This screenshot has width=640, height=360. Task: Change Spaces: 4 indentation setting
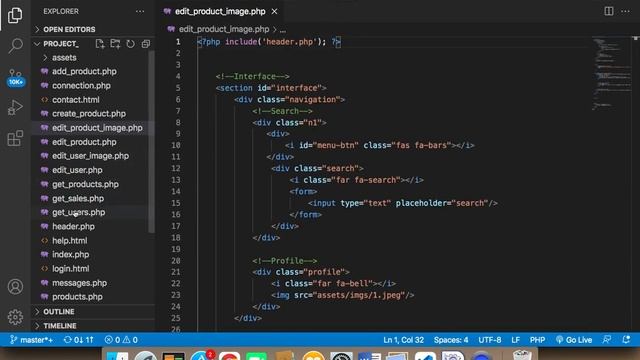pos(451,340)
